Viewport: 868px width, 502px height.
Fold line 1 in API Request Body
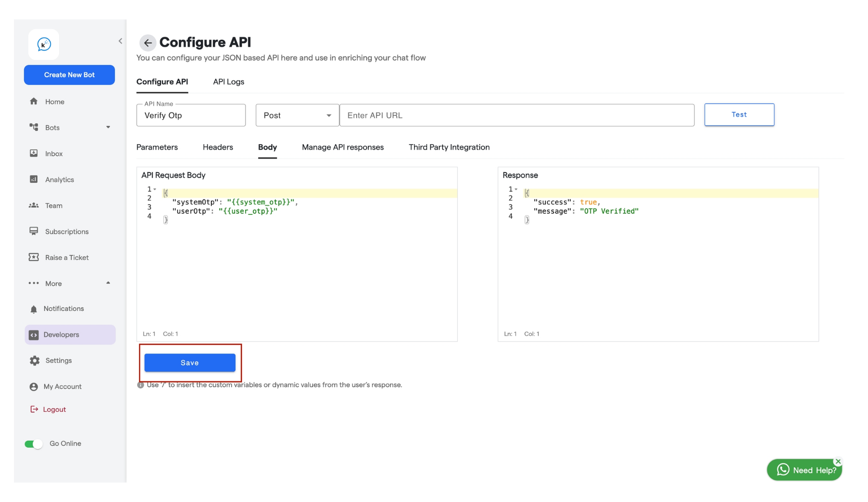tap(154, 189)
